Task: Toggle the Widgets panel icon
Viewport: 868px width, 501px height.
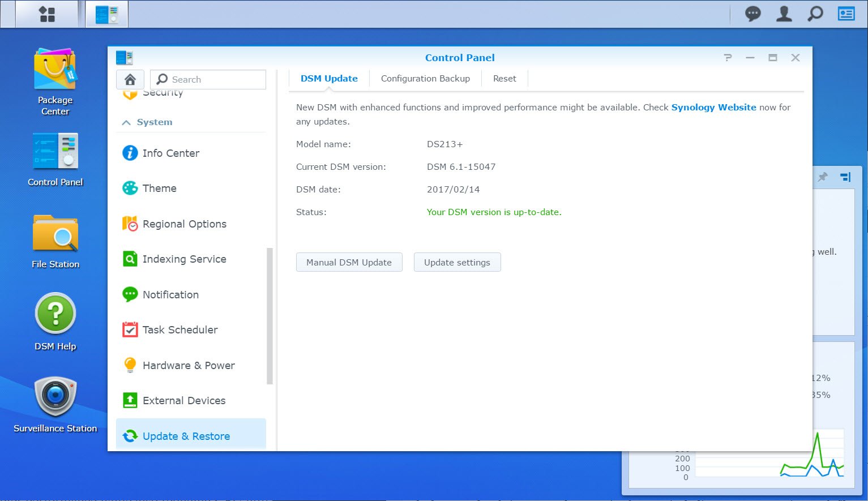Action: click(846, 14)
